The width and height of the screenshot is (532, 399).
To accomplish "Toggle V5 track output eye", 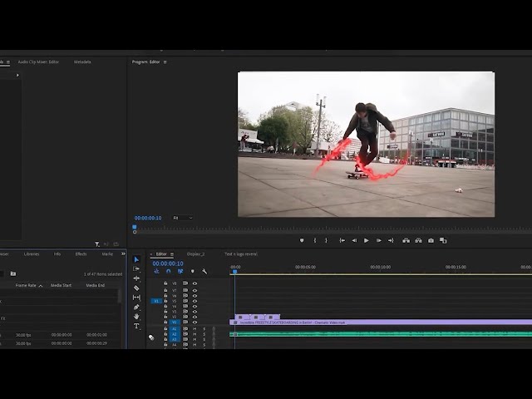I will pos(195,301).
